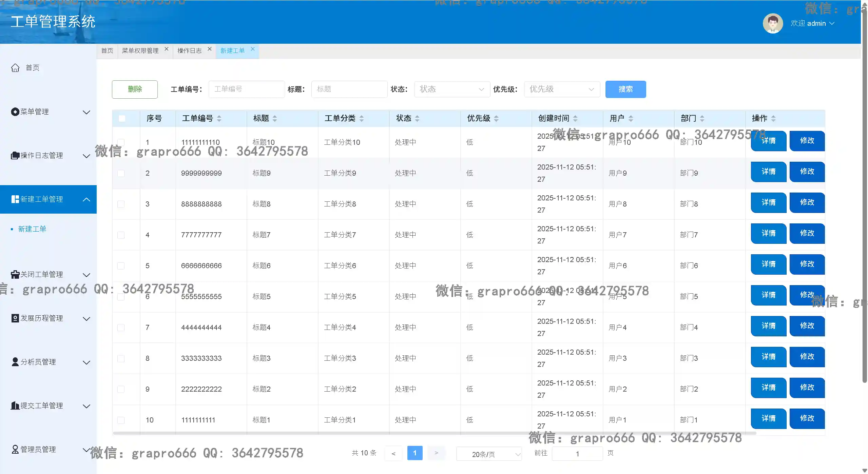This screenshot has width=868, height=474.
Task: Click 详情 for the 用户3 row
Action: click(768, 357)
